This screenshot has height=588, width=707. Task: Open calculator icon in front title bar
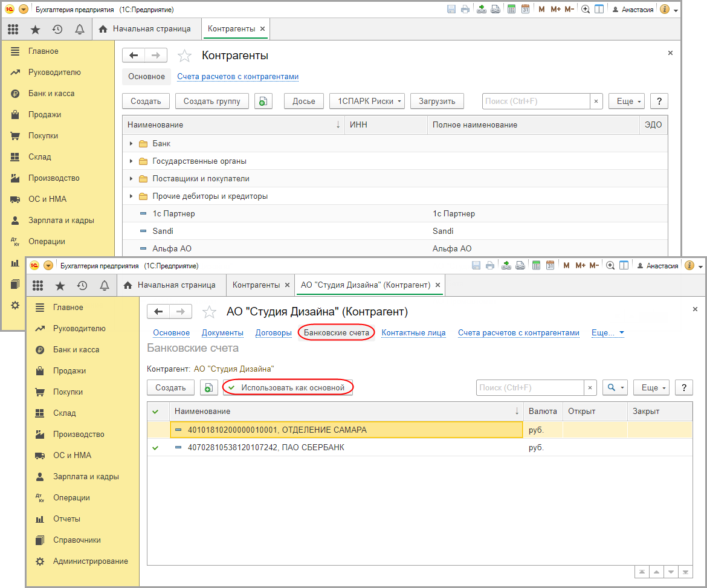click(536, 265)
